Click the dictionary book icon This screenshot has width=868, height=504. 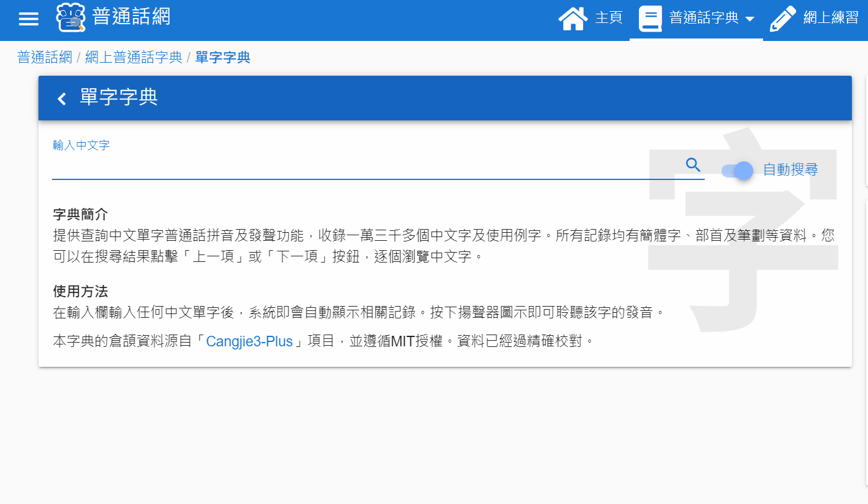[x=650, y=18]
